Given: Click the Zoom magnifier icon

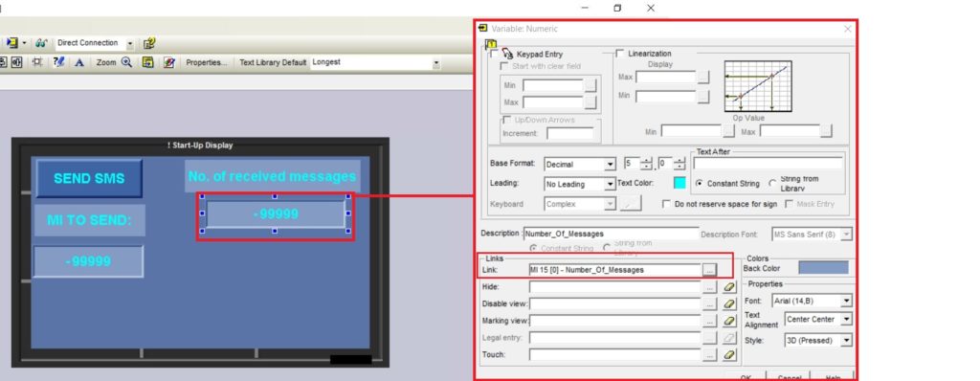Looking at the screenshot, I should (x=127, y=62).
